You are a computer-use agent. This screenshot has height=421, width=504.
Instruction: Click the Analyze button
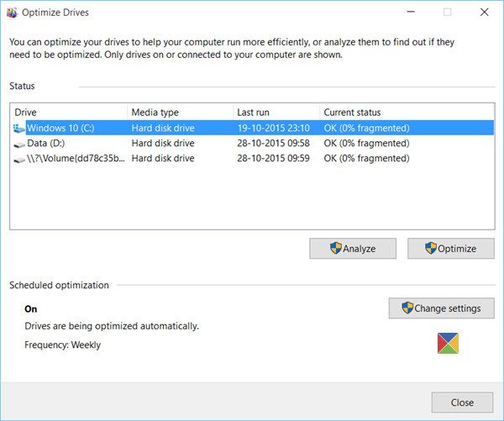353,248
